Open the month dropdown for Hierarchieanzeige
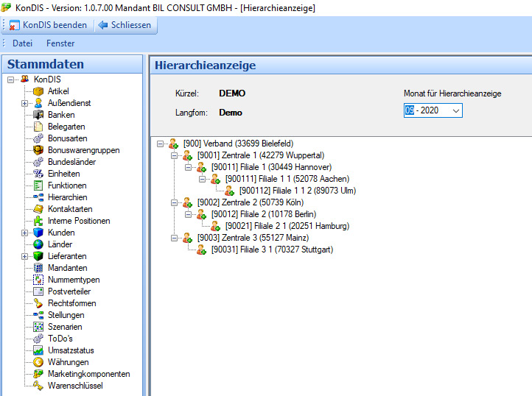 455,110
